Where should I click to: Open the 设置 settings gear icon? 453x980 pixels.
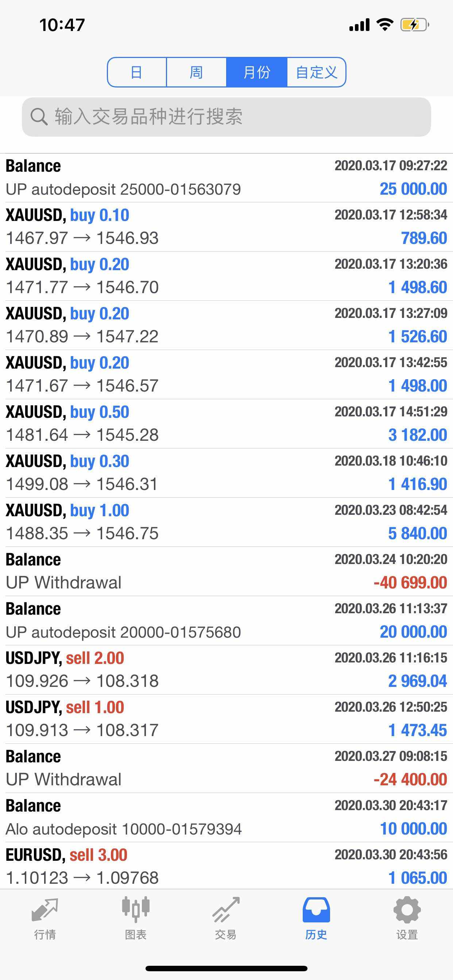407,910
